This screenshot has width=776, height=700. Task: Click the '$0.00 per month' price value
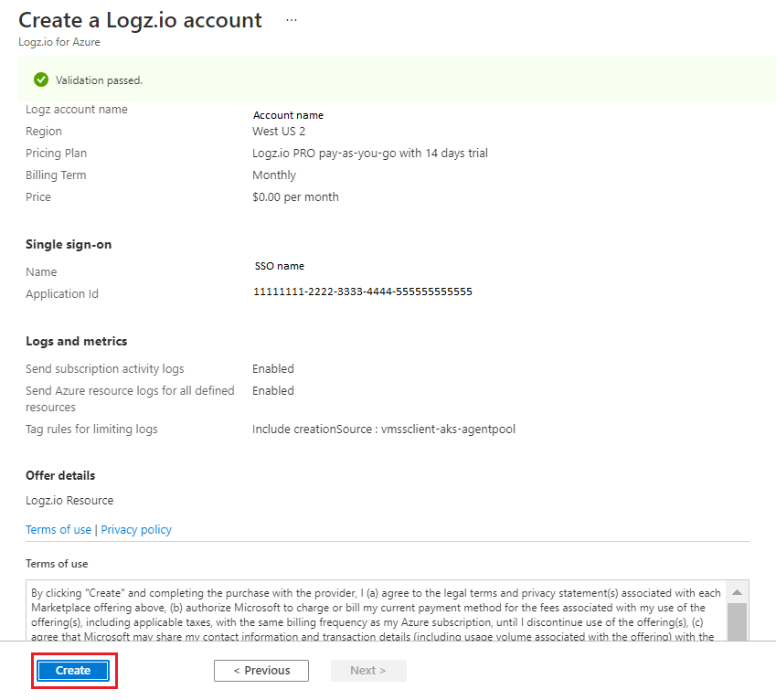click(x=295, y=196)
